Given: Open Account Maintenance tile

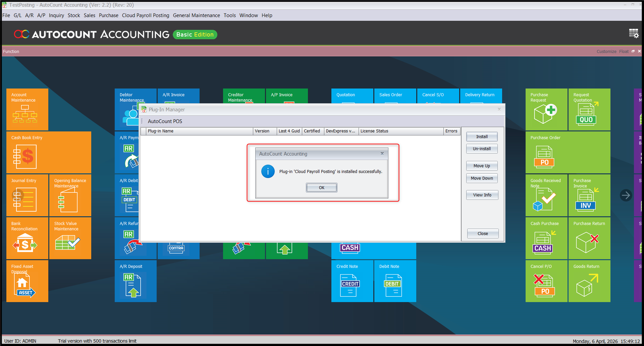Looking at the screenshot, I should pos(27,109).
